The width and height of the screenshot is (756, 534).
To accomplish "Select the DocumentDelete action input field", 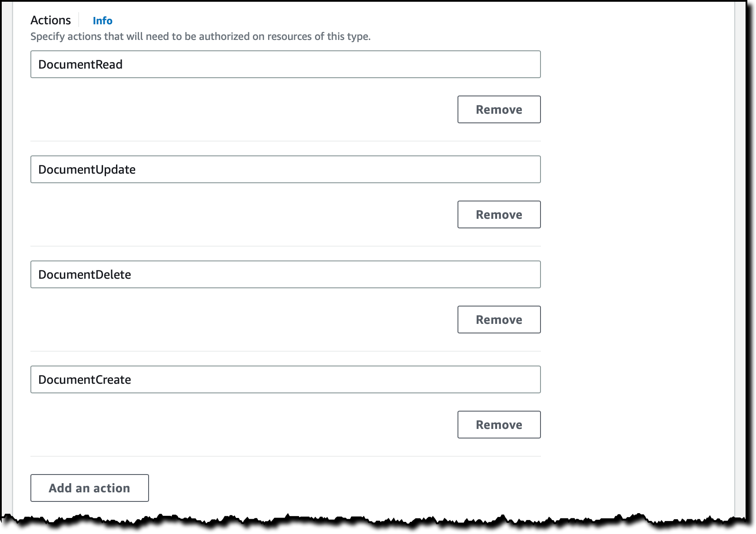I will pos(285,274).
